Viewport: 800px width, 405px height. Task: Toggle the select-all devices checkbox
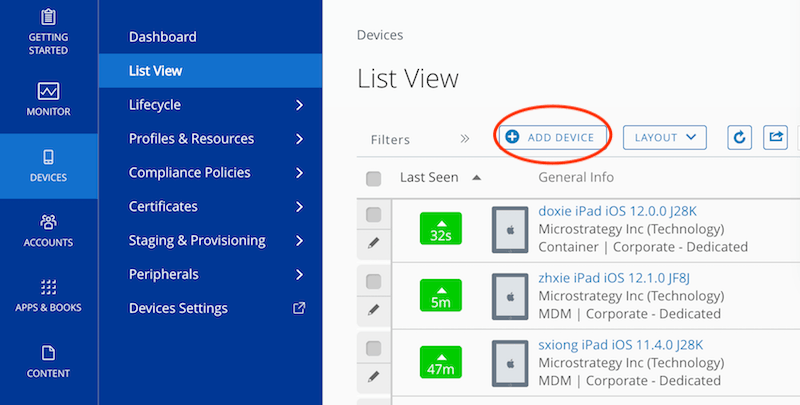(x=374, y=179)
